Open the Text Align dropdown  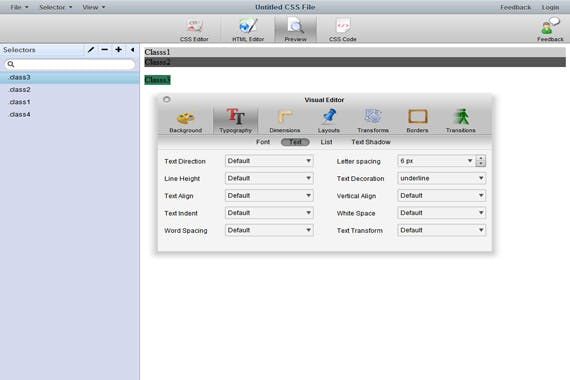(269, 196)
